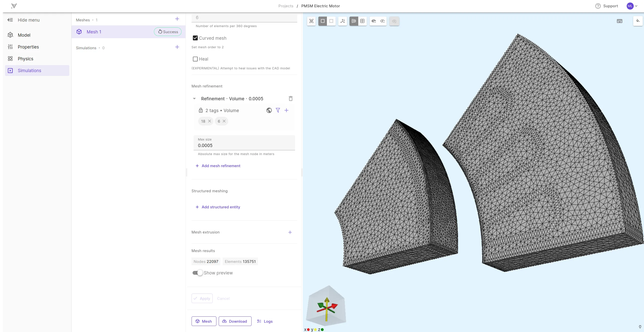Click the fit-model-to-view cube icon
This screenshot has width=644, height=332.
coord(311,21)
